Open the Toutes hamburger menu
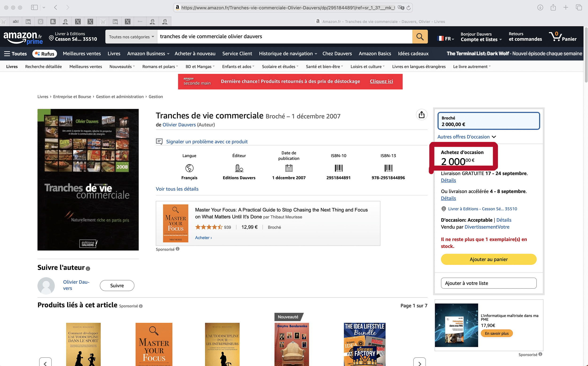This screenshot has height=366, width=588. click(15, 54)
